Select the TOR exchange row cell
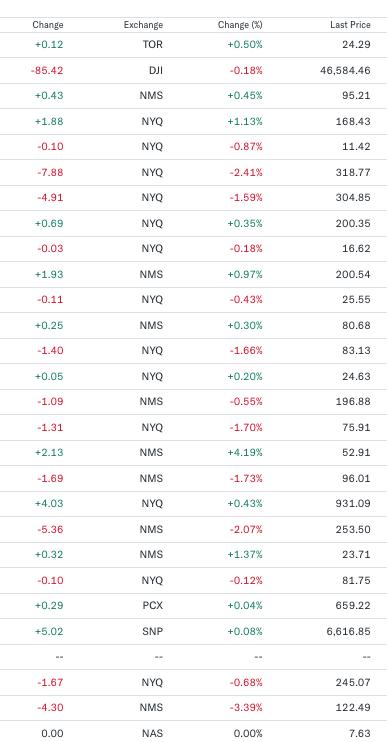387x742 pixels. [152, 45]
